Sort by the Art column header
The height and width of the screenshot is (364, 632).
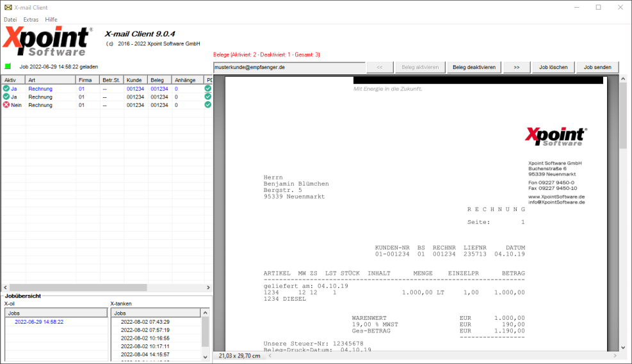click(51, 80)
